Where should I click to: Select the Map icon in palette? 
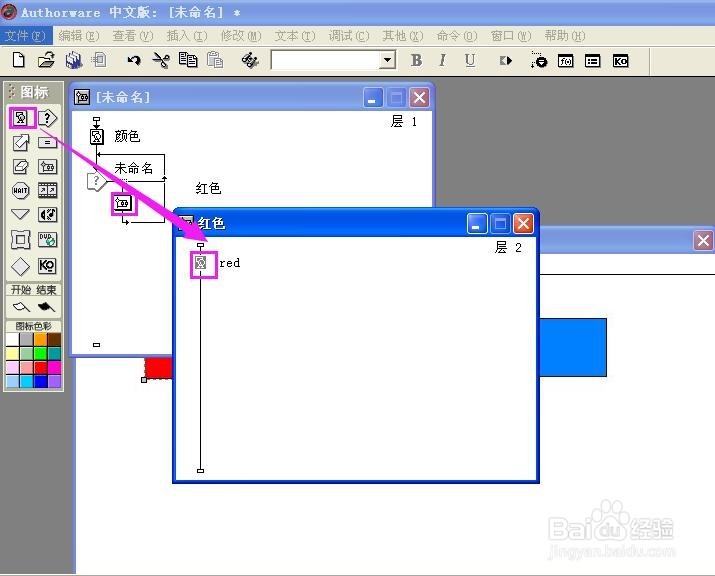[47, 166]
